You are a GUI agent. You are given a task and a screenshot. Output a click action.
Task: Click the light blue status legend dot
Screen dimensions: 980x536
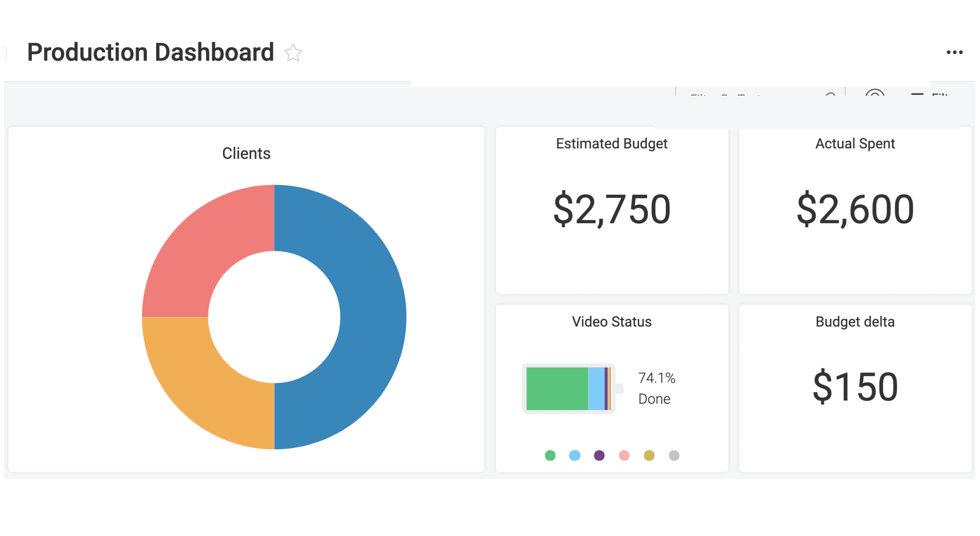575,455
